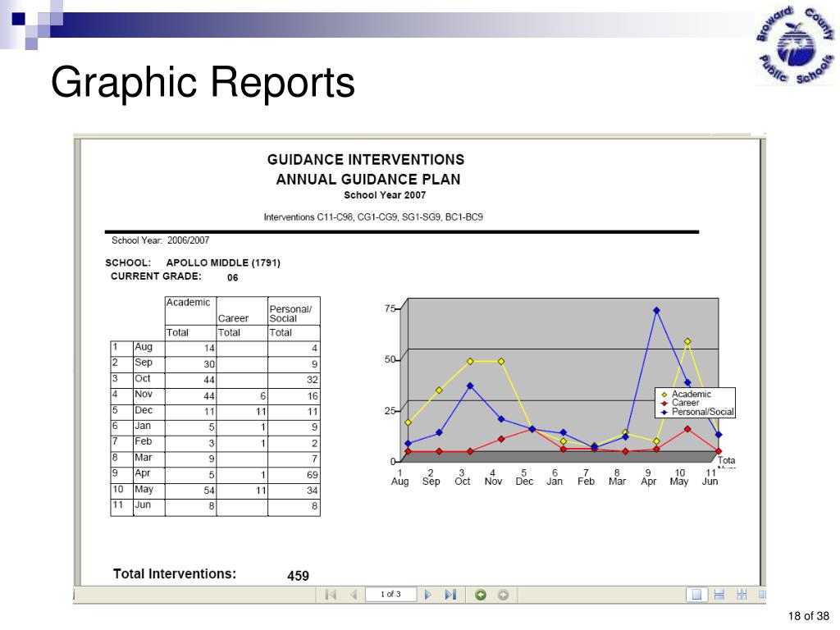Click the red Career point at May
This screenshot has width=840, height=630.
coord(687,429)
